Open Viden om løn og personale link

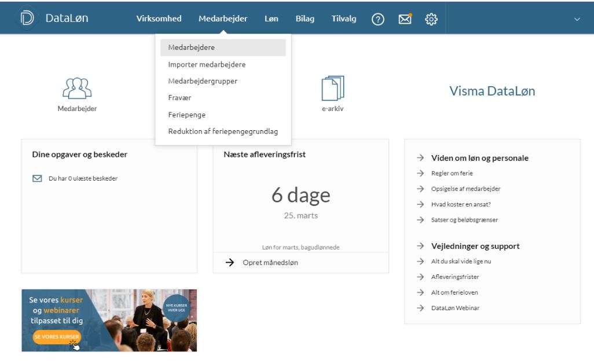[x=479, y=158]
